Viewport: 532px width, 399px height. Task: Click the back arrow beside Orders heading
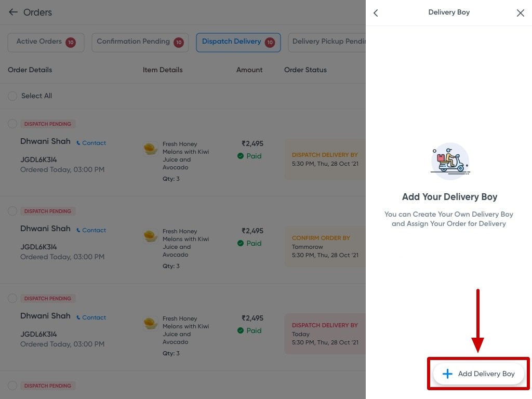point(12,12)
